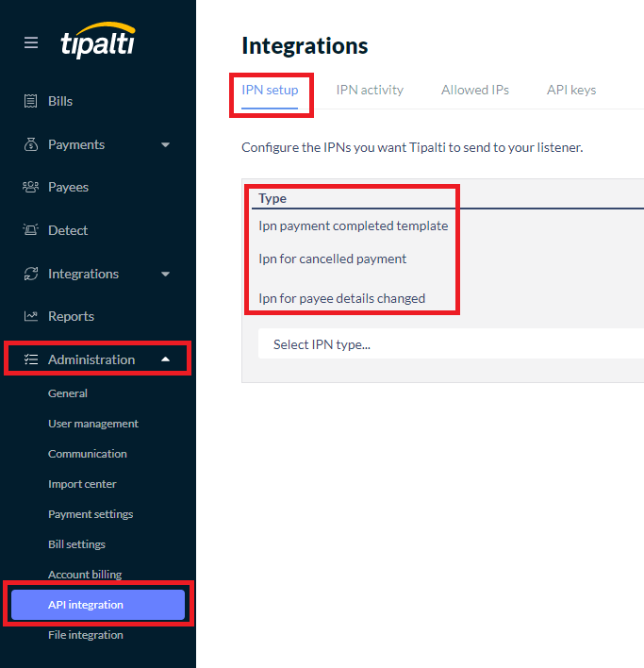The height and width of the screenshot is (668, 644).
Task: Go to the API keys tab
Action: click(571, 90)
